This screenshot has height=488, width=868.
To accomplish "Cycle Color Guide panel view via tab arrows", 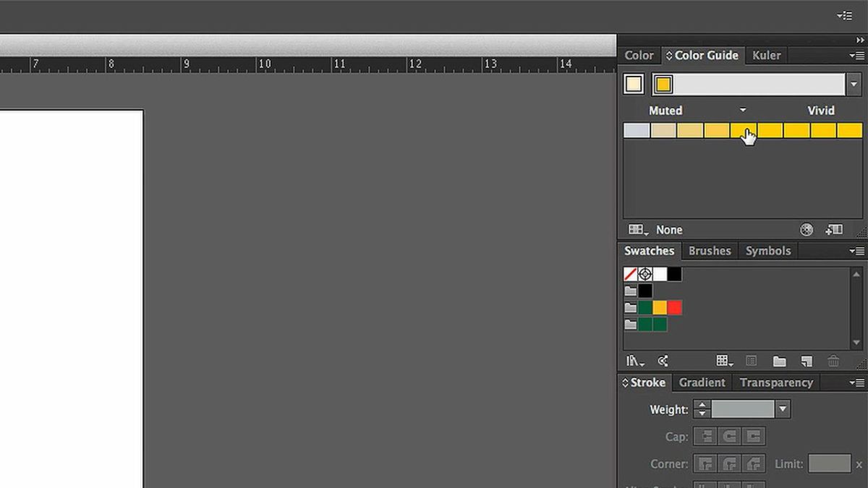I will pos(669,55).
